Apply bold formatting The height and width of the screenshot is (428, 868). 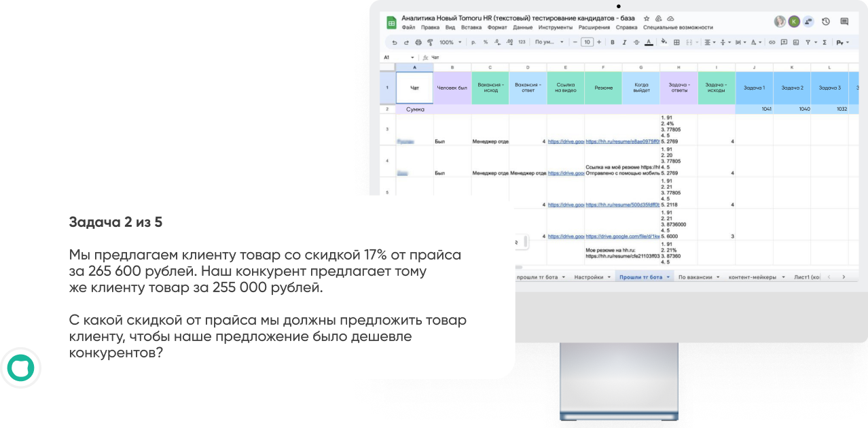613,42
